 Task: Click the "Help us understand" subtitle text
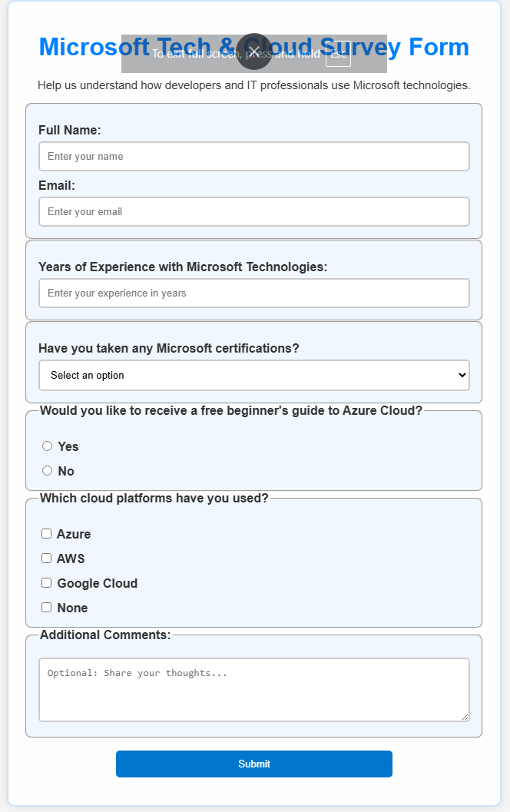(x=253, y=85)
